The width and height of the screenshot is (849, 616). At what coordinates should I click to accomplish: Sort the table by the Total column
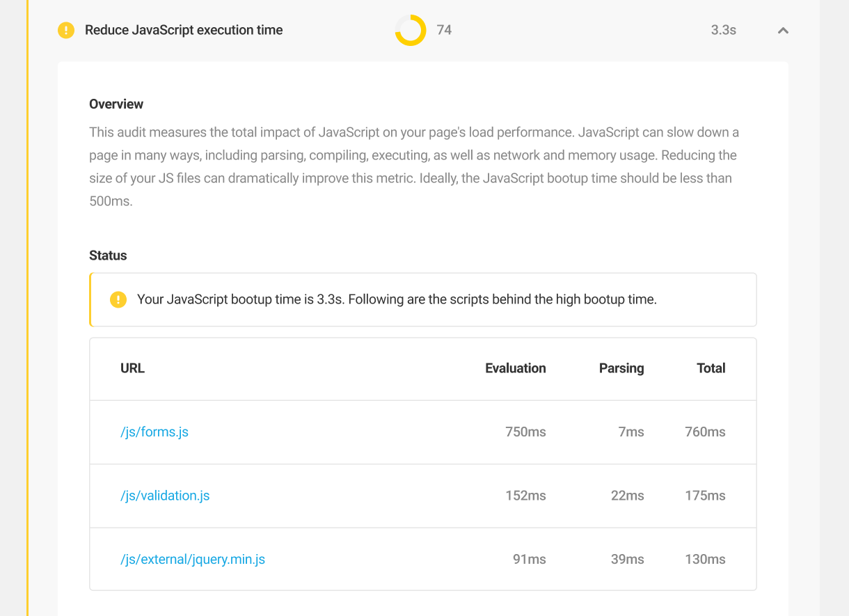point(711,368)
